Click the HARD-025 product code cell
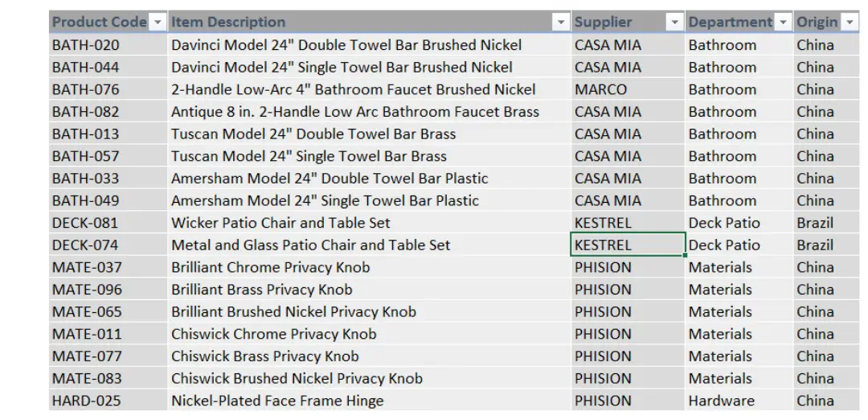This screenshot has height=420, width=868. coord(108,401)
